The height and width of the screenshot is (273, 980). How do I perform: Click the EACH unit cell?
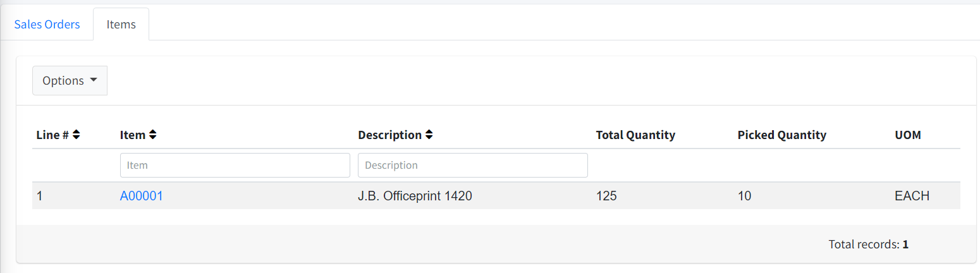click(x=912, y=196)
